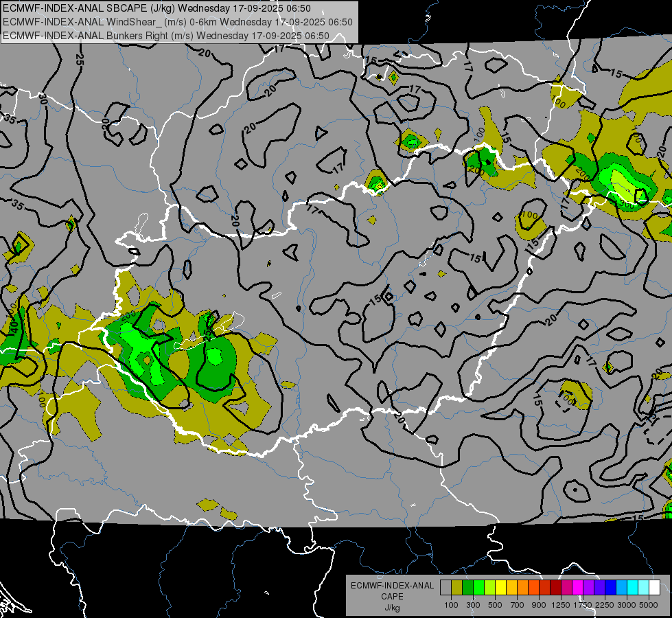Image resolution: width=672 pixels, height=618 pixels.
Task: Select the dark red legend swatch
Action: coord(555,587)
